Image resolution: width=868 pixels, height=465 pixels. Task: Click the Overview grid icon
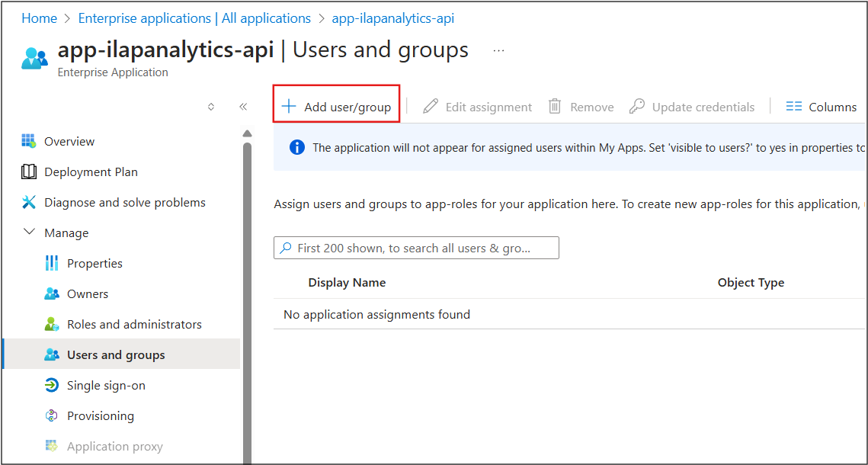pyautogui.click(x=29, y=141)
